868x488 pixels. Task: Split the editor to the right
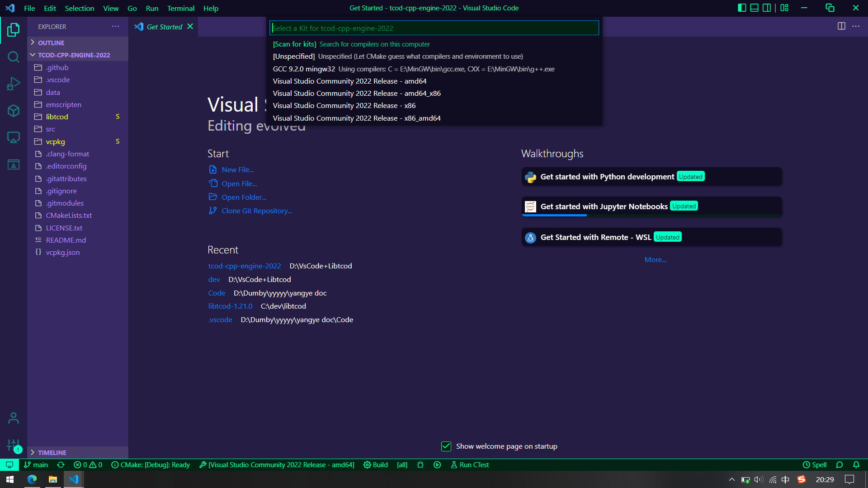click(x=841, y=26)
